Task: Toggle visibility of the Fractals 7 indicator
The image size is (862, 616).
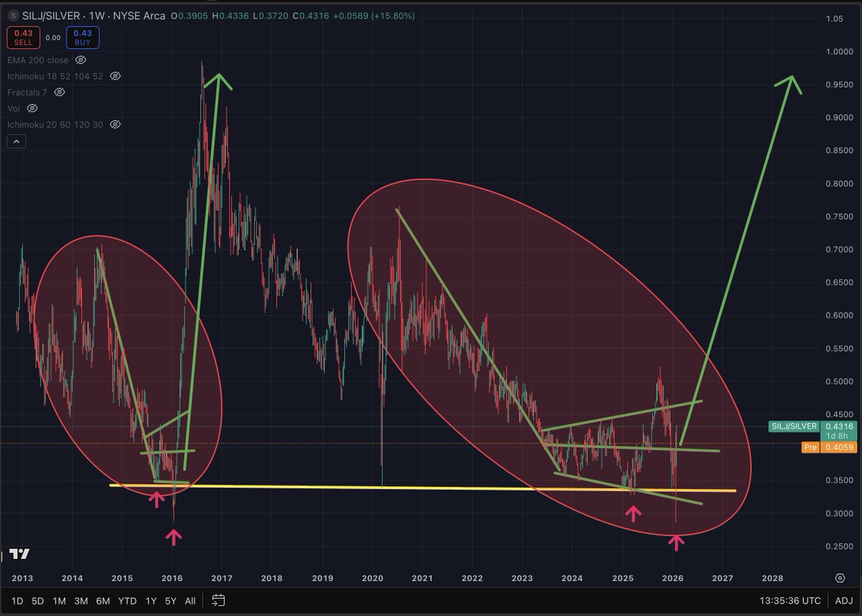Action: tap(60, 92)
